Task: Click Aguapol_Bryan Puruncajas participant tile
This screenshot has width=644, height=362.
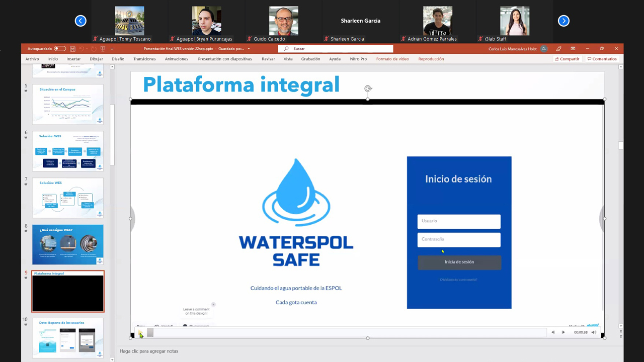Action: (206, 21)
